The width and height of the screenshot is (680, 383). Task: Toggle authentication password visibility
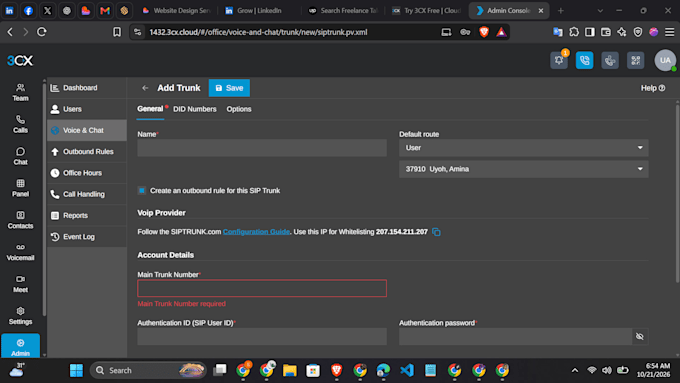click(x=640, y=336)
